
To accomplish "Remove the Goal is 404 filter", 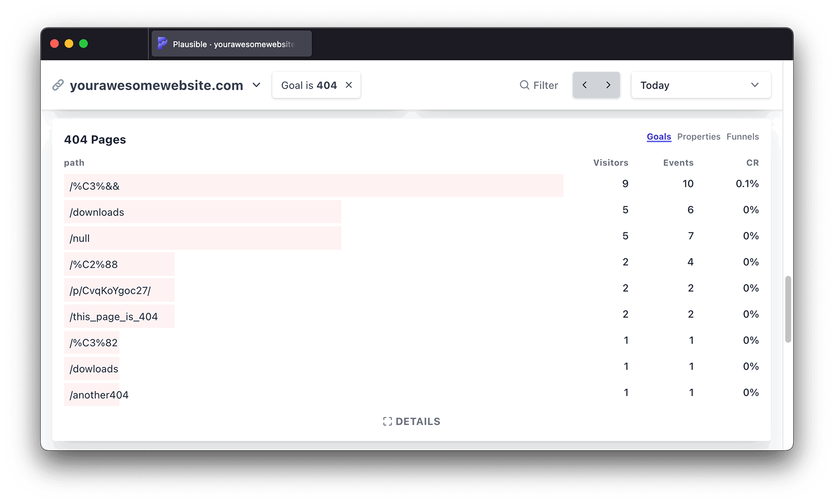I will click(x=348, y=85).
